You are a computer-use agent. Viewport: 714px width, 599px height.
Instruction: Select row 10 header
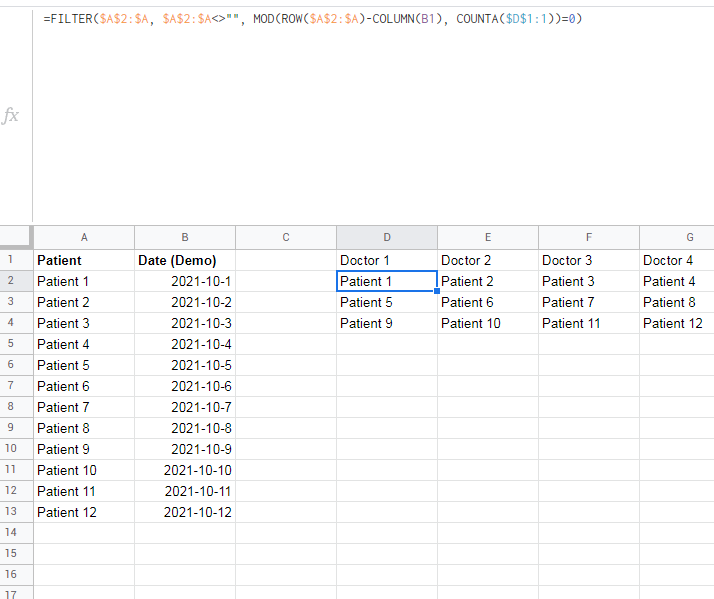pyautogui.click(x=16, y=449)
